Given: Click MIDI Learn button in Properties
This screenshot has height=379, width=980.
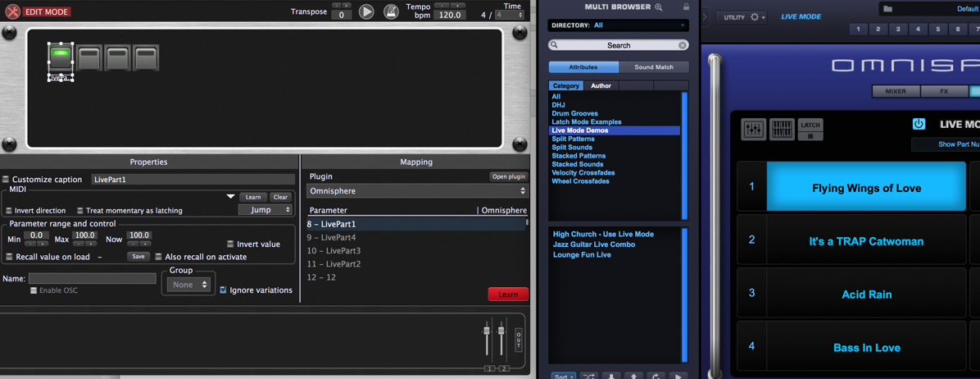Looking at the screenshot, I should click(x=253, y=197).
